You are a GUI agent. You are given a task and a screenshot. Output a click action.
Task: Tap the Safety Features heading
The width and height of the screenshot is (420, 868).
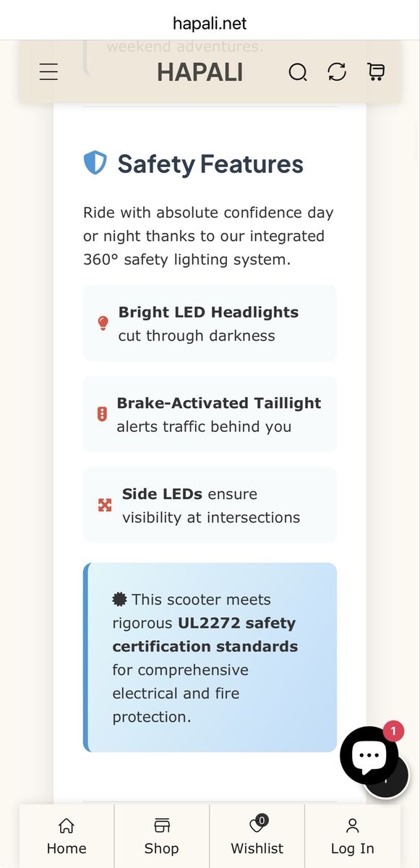[x=210, y=163]
